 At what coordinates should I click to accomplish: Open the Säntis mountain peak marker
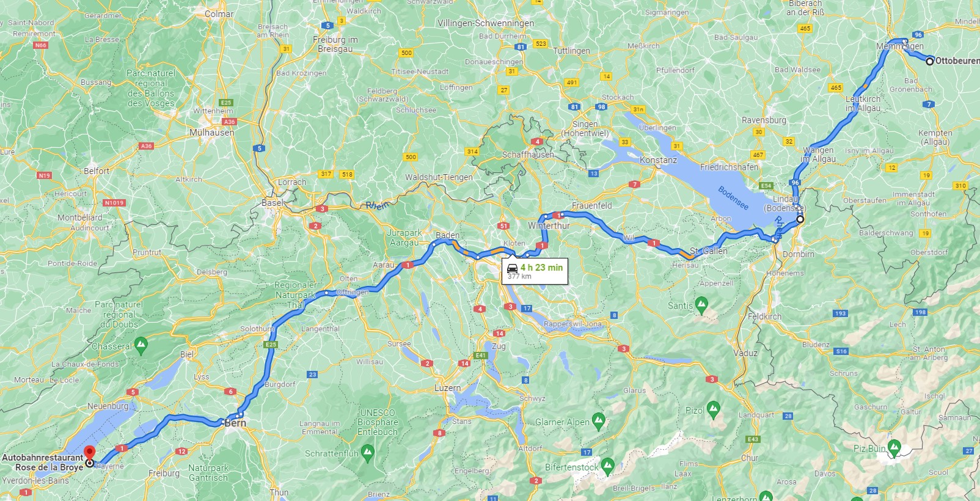[x=701, y=304]
